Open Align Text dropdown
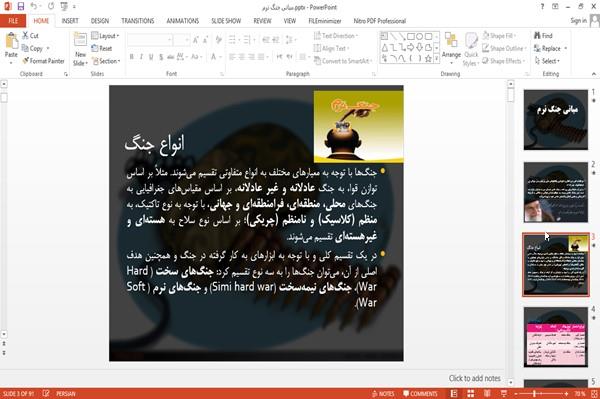 (x=331, y=48)
